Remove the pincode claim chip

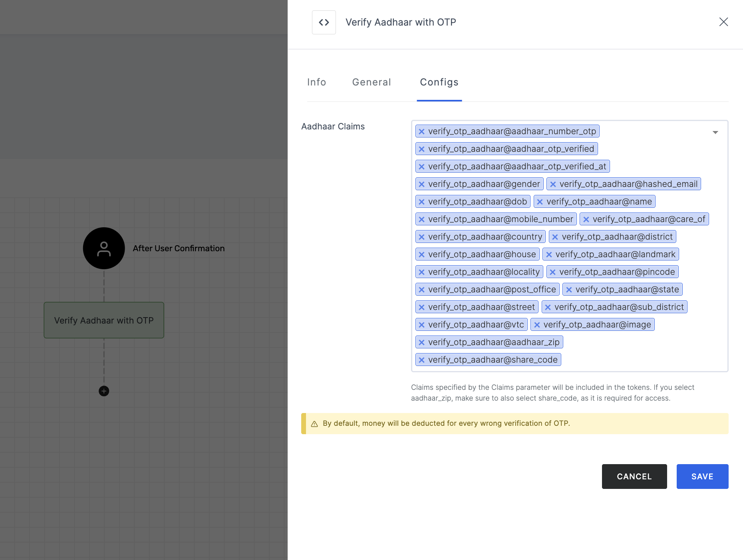coord(552,272)
